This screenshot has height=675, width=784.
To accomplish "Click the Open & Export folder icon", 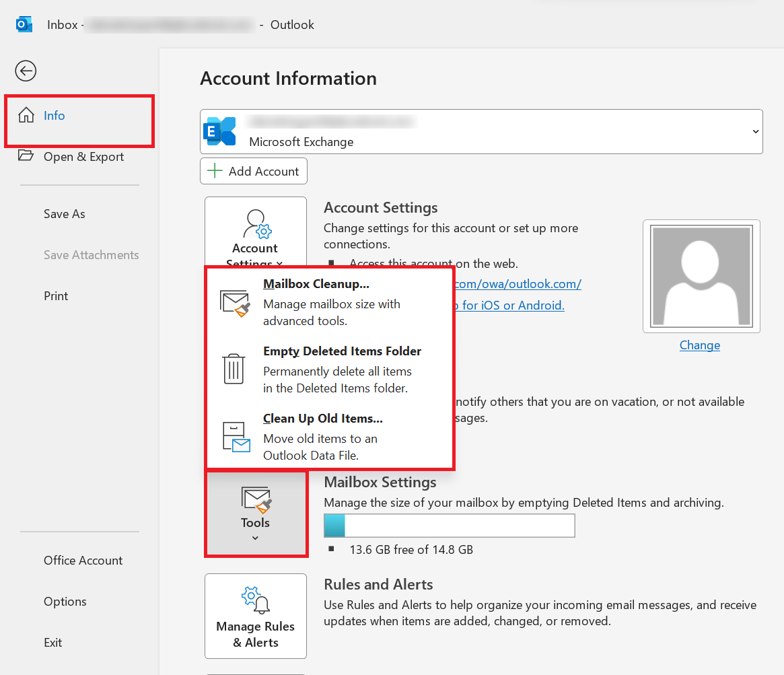I will click(26, 155).
